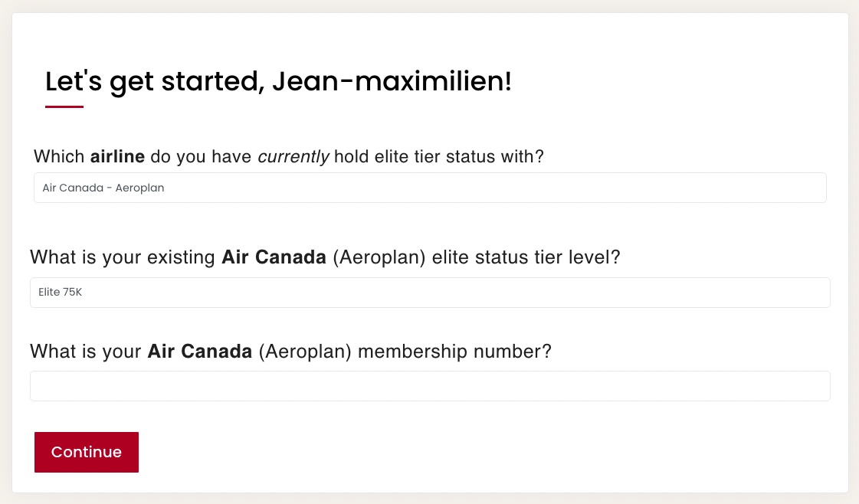This screenshot has height=504, width=859.
Task: Click the elite status tier question label
Action: tap(324, 257)
